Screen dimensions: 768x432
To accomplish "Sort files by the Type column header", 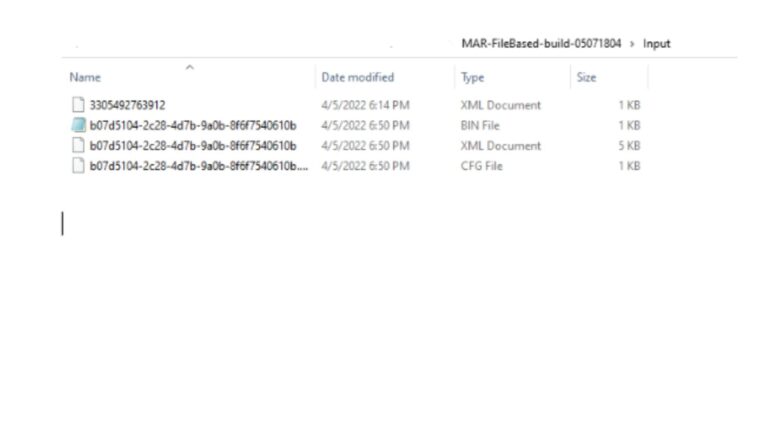I will pos(472,78).
